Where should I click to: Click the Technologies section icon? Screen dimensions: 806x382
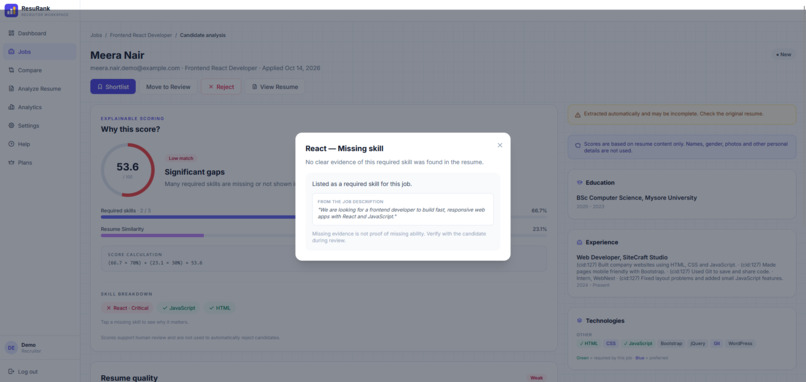point(579,320)
